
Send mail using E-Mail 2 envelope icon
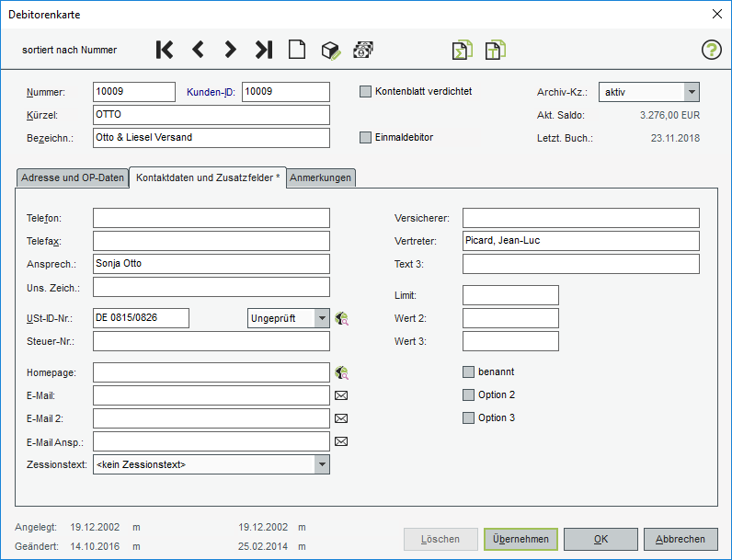[341, 418]
